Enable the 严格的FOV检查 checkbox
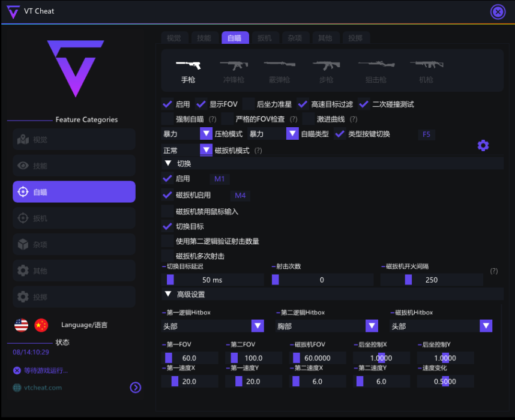 point(227,119)
